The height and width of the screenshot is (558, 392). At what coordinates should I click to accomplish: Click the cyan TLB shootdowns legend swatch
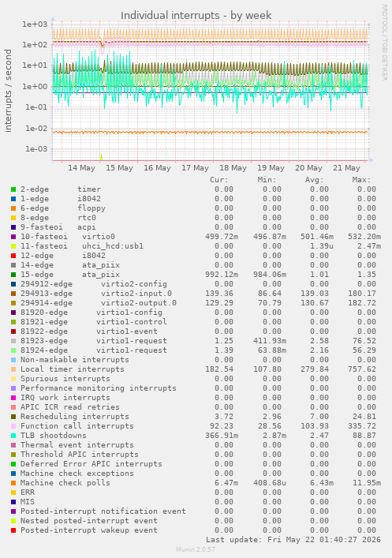pos(13,436)
